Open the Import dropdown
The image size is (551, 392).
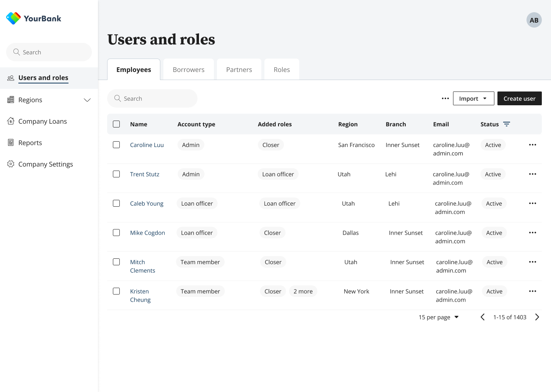pyautogui.click(x=473, y=98)
